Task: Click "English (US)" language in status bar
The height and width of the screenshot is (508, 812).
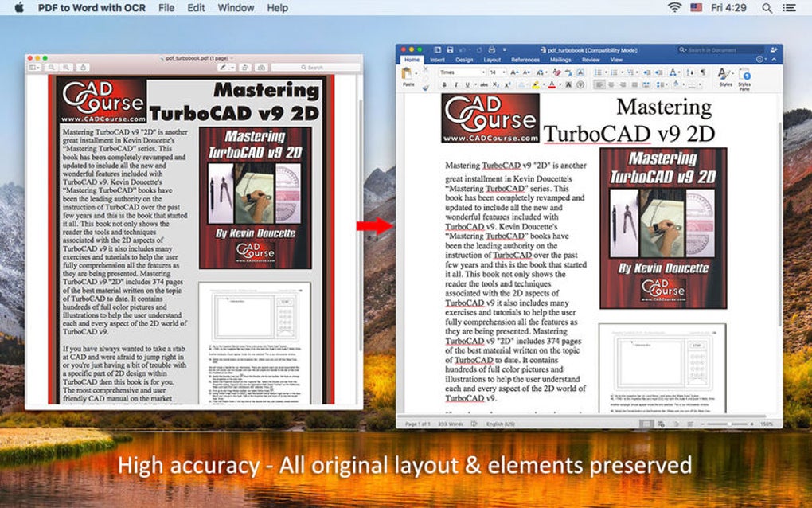Action: coord(500,424)
